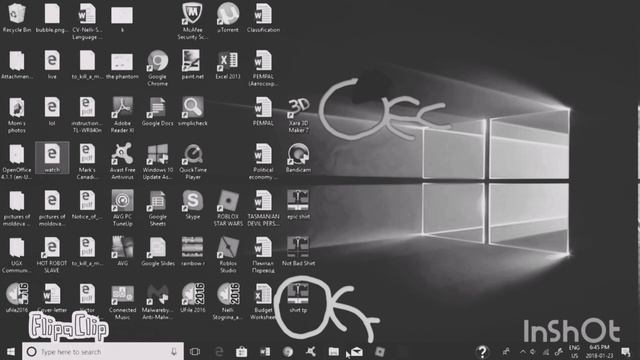640x360 pixels.
Task: Open the ENG US language indicator
Action: point(574,351)
